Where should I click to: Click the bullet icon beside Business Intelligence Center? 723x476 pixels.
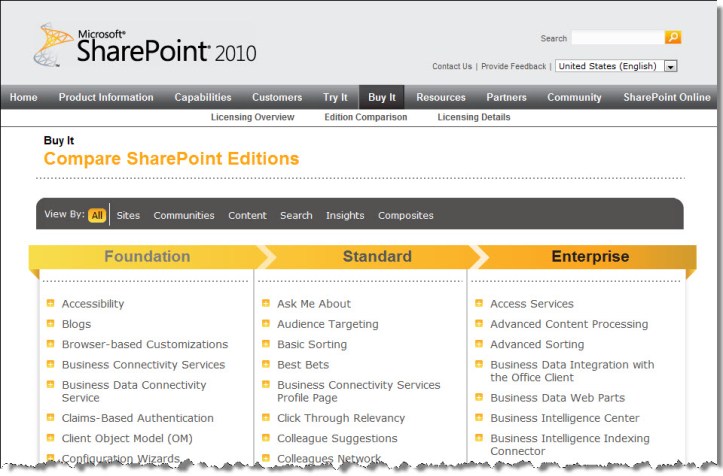[479, 418]
